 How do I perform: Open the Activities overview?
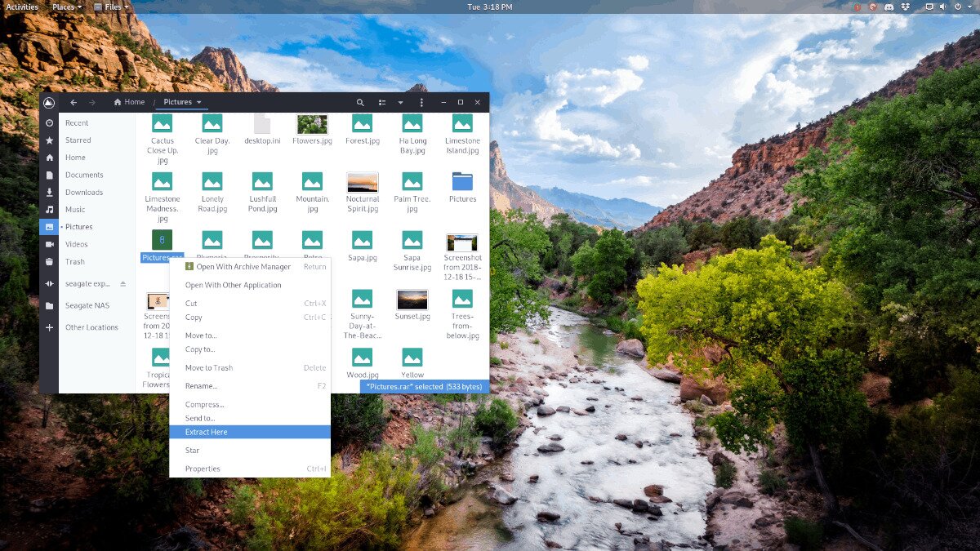coord(22,7)
